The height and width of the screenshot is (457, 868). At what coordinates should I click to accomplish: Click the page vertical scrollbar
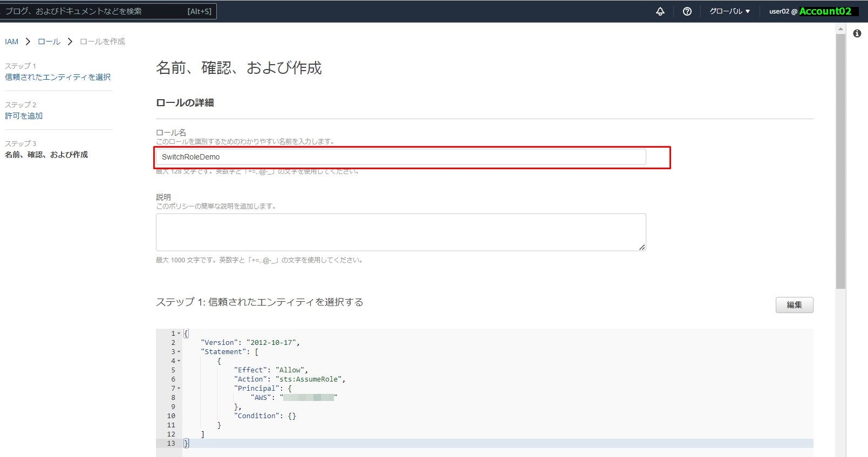pos(840,162)
